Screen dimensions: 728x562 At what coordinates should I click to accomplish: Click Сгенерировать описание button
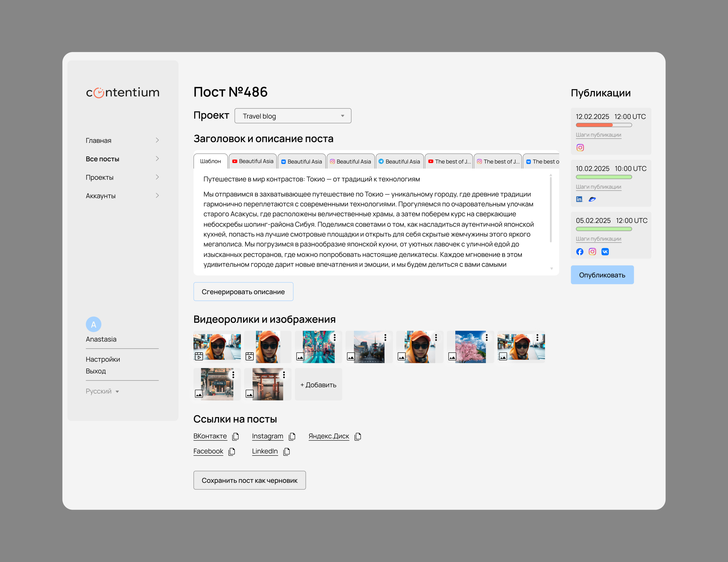point(243,292)
